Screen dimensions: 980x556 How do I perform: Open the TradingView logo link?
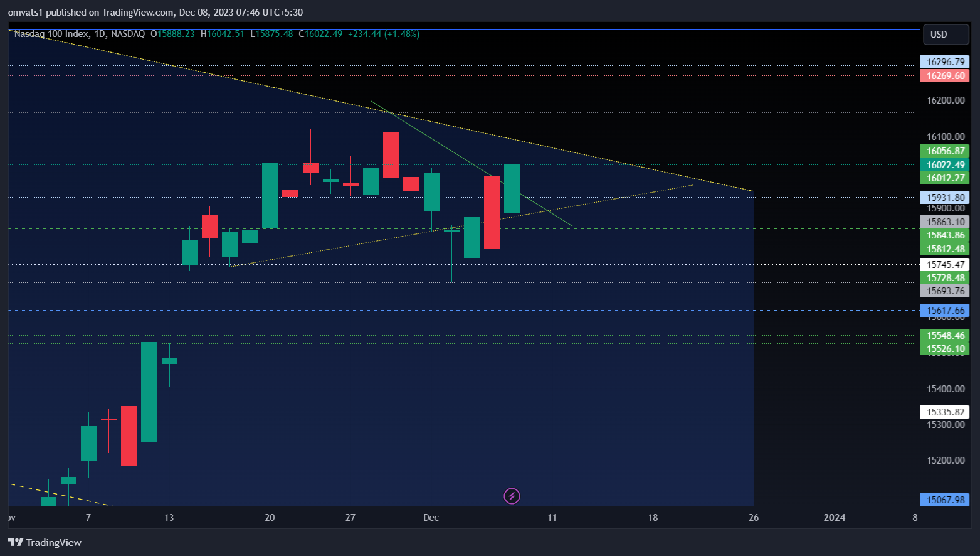45,542
